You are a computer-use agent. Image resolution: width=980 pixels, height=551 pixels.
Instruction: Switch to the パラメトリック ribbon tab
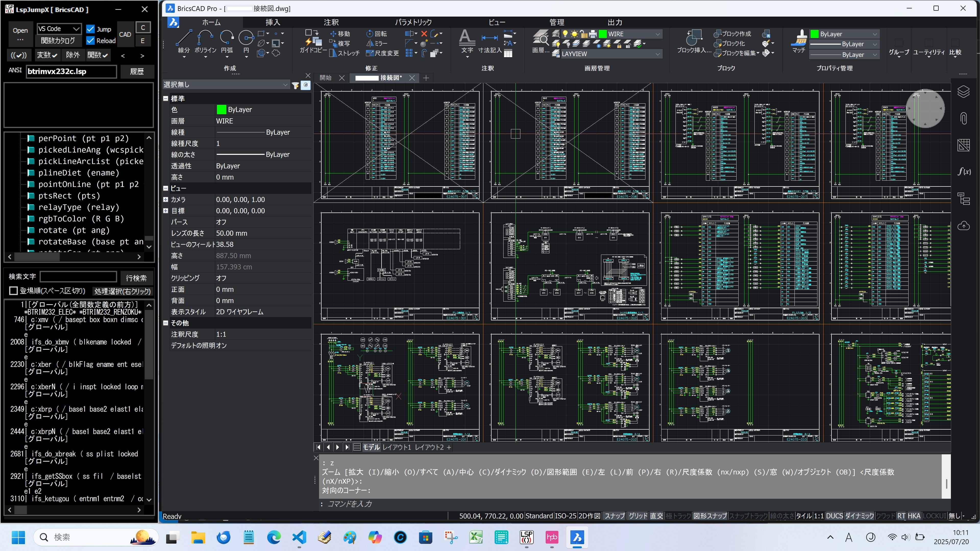tap(413, 22)
